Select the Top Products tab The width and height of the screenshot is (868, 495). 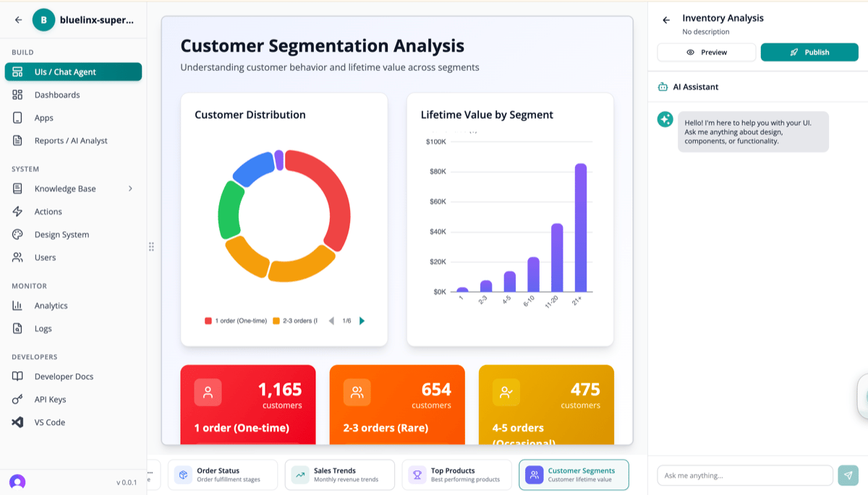pyautogui.click(x=457, y=475)
